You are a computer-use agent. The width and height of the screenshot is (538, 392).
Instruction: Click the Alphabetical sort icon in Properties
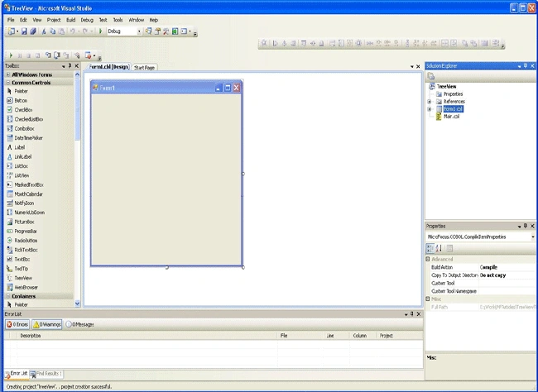pyautogui.click(x=439, y=248)
